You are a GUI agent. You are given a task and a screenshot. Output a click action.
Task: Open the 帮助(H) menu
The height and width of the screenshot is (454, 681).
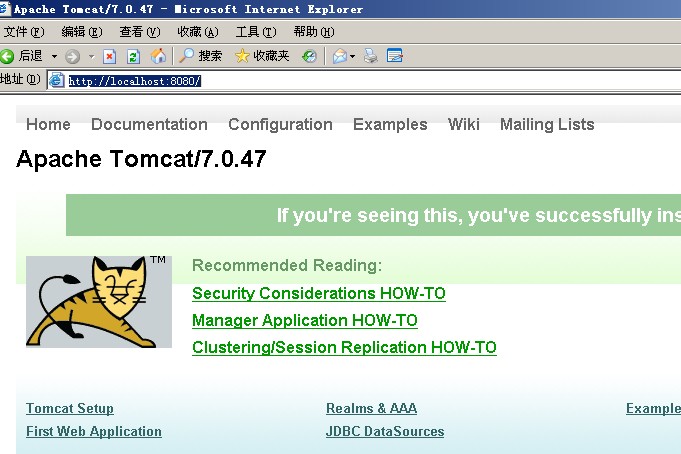[x=314, y=32]
